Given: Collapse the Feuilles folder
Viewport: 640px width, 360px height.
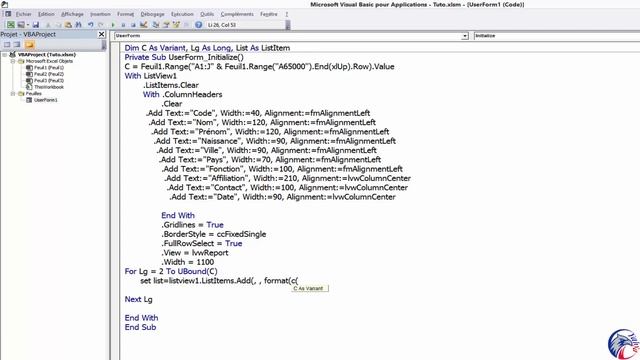Looking at the screenshot, I should tap(13, 93).
